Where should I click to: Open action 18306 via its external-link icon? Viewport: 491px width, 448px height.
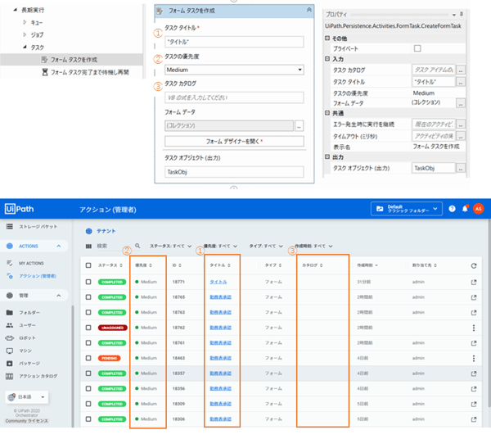[x=474, y=419]
